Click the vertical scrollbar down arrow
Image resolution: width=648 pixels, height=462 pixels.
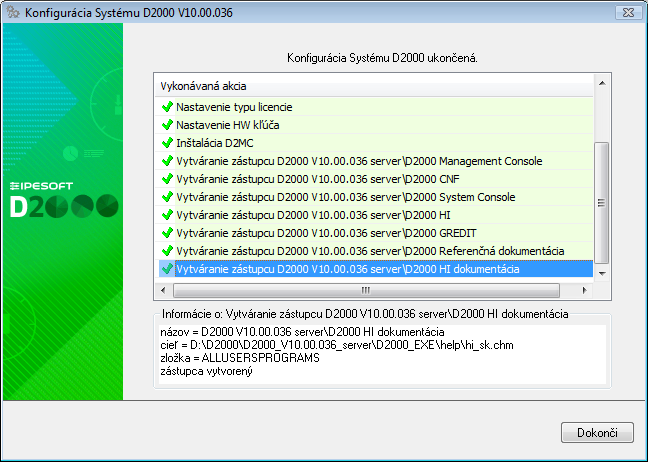(x=601, y=272)
